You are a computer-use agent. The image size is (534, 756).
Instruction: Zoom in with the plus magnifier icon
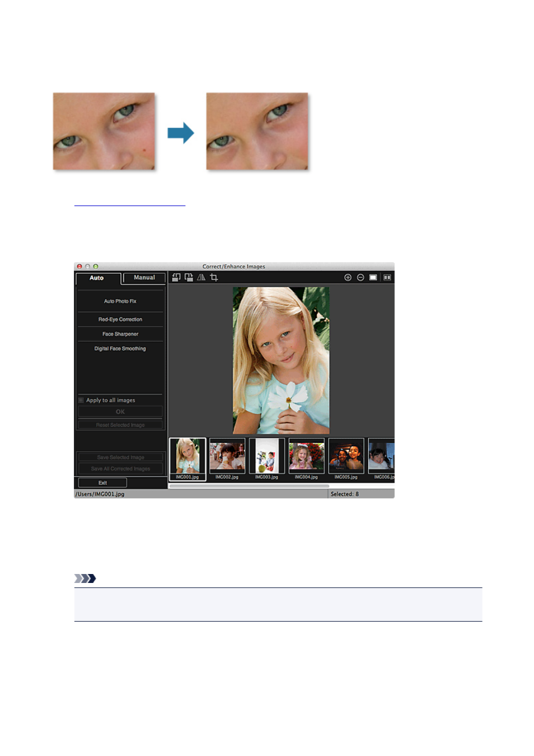348,278
